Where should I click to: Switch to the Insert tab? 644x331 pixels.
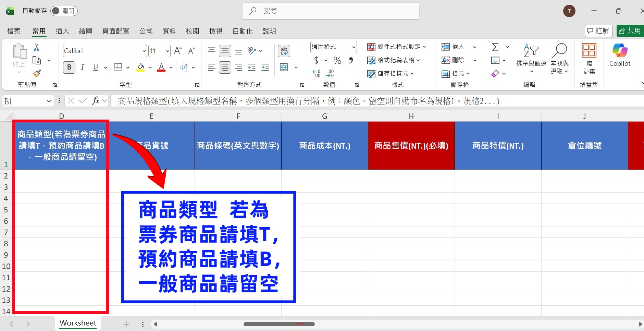point(62,31)
